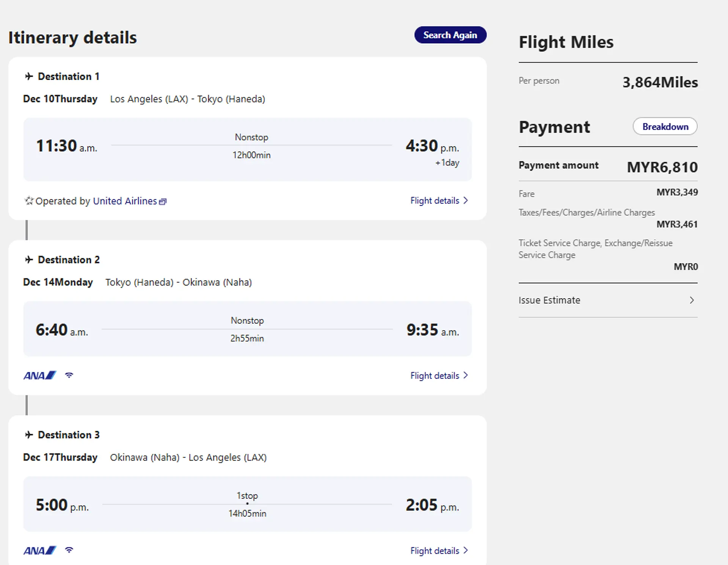Viewport: 728px width, 565px height.
Task: Open the payment Breakdown
Action: pyautogui.click(x=665, y=126)
